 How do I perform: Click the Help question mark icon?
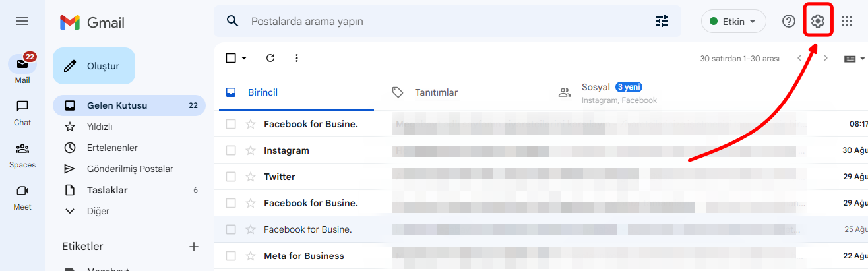pos(788,21)
